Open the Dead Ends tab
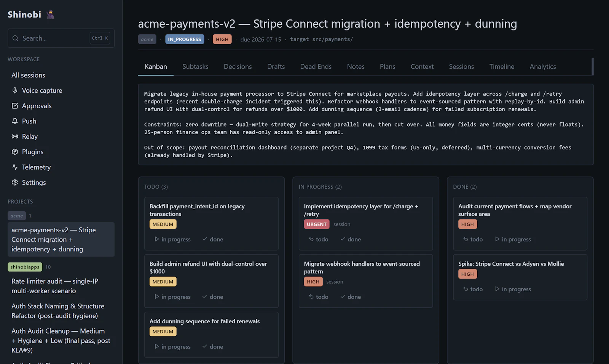The width and height of the screenshot is (609, 364). 316,67
